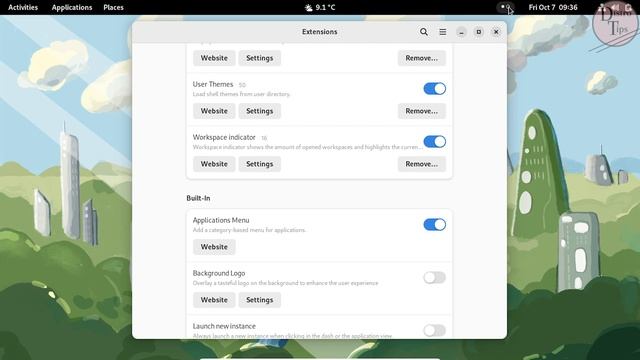Click Settings button of the topmost extension
Screen dimensions: 640x360
click(260, 58)
